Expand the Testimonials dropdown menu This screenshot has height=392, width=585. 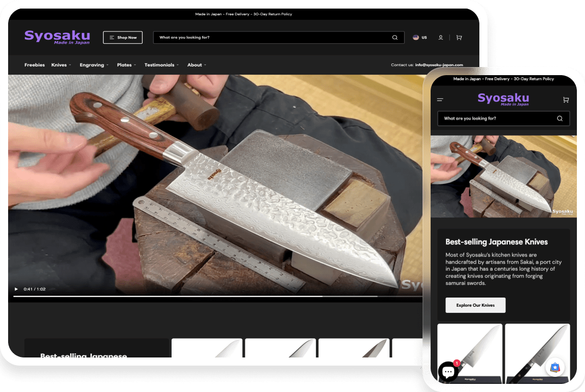pos(161,65)
